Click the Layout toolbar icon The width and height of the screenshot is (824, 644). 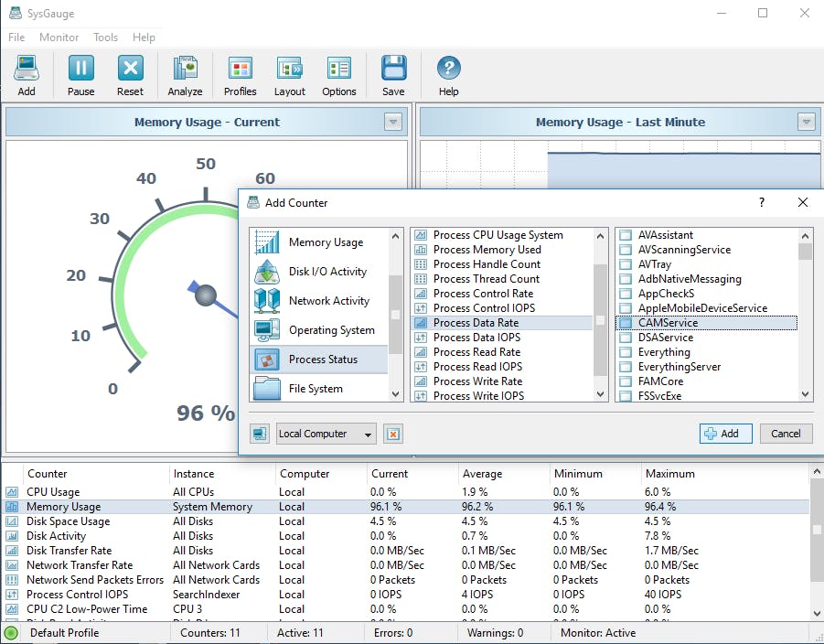point(290,75)
